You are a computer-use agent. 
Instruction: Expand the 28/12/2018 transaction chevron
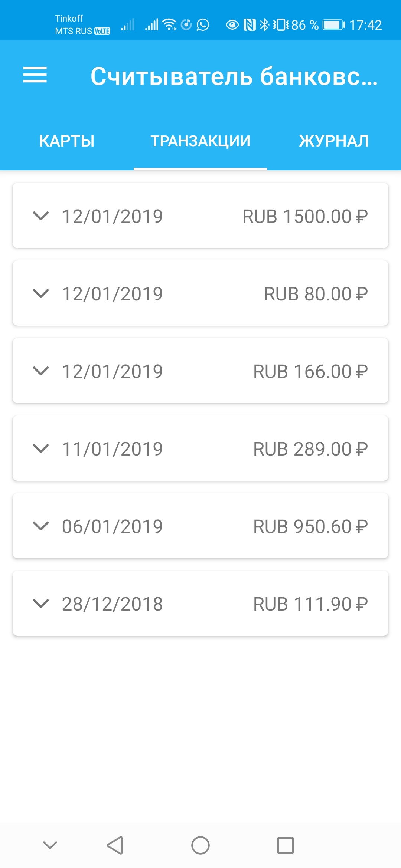(x=41, y=604)
